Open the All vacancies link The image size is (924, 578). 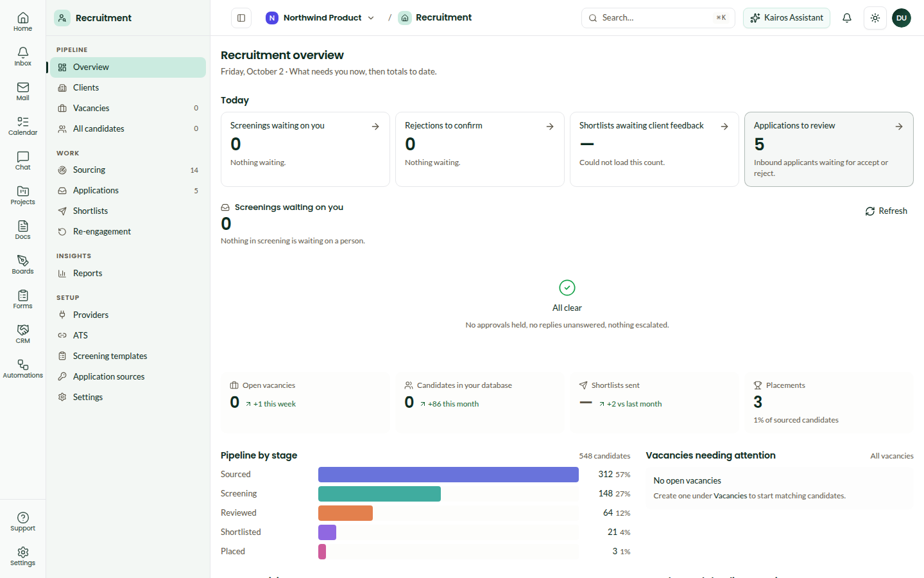[892, 456]
